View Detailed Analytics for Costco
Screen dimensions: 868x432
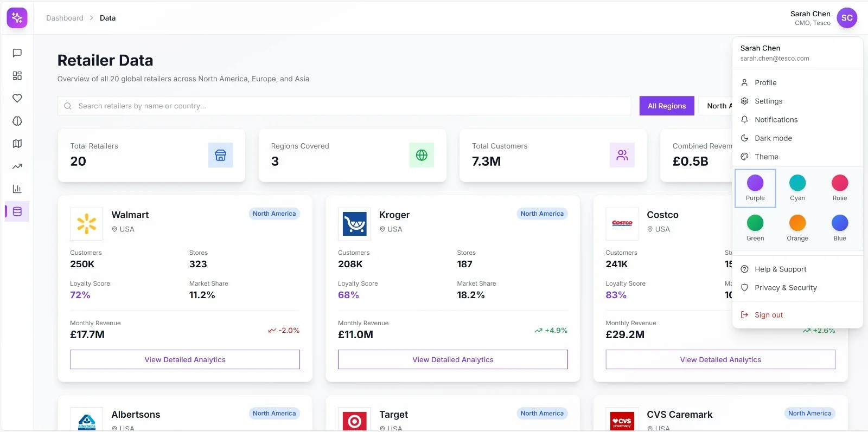[x=720, y=359]
